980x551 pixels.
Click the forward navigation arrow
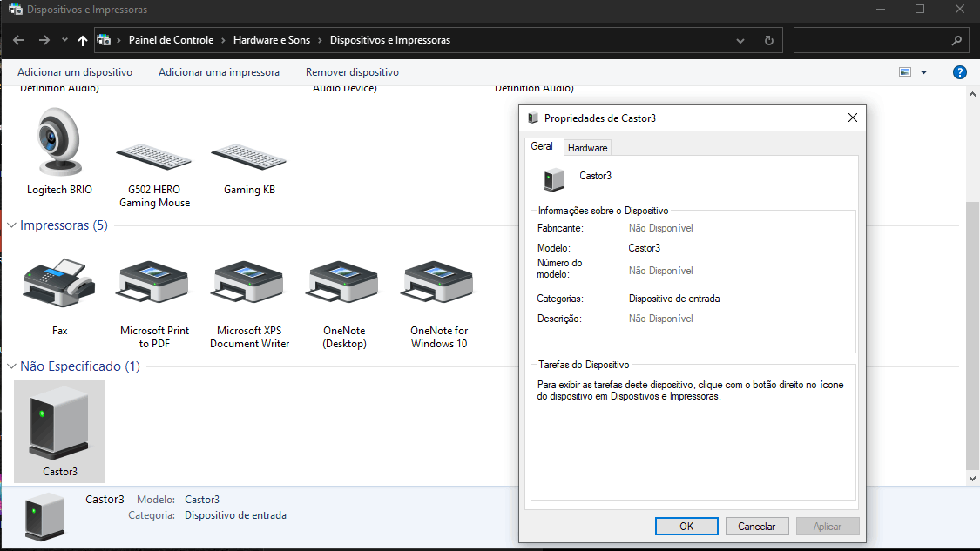[44, 40]
